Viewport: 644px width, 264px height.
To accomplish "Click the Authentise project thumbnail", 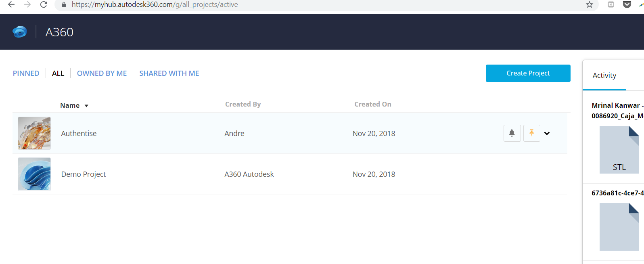I will coord(34,133).
